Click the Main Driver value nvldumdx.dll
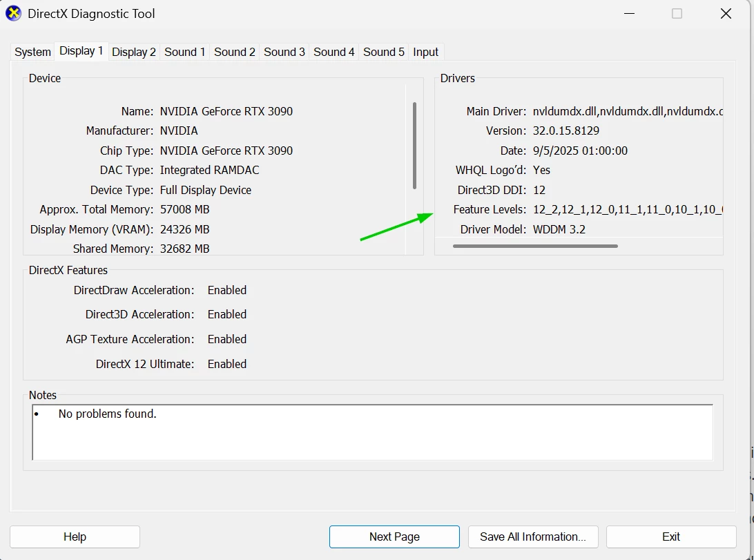This screenshot has width=754, height=560. tap(628, 111)
